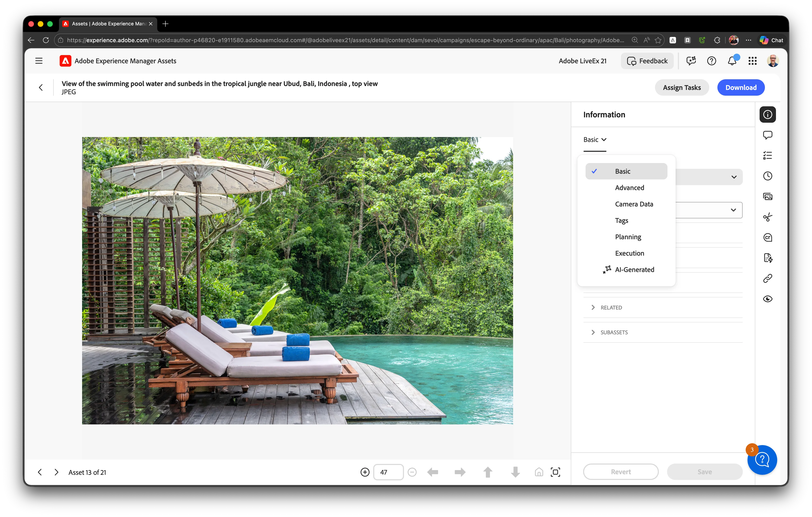Open the link references icon
812x517 pixels.
768,278
